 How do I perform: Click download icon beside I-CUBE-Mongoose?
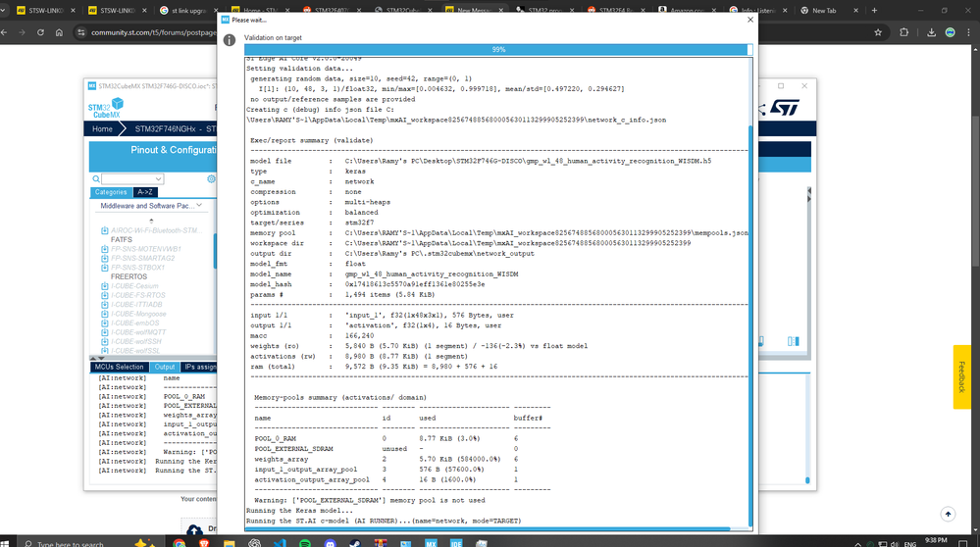point(104,314)
